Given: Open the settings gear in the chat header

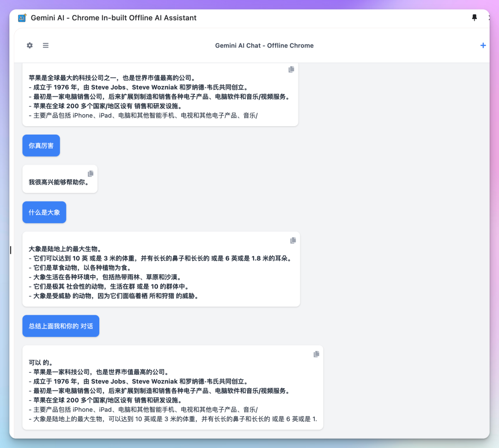Looking at the screenshot, I should click(x=29, y=45).
